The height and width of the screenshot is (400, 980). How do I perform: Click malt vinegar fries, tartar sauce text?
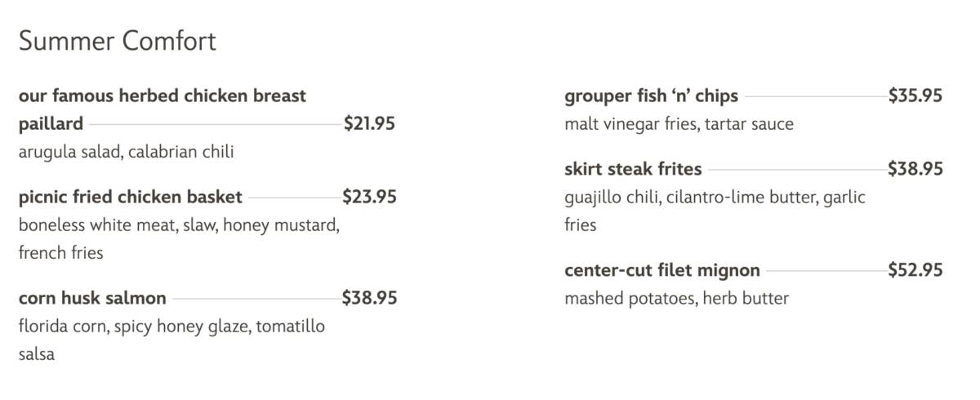(x=679, y=124)
